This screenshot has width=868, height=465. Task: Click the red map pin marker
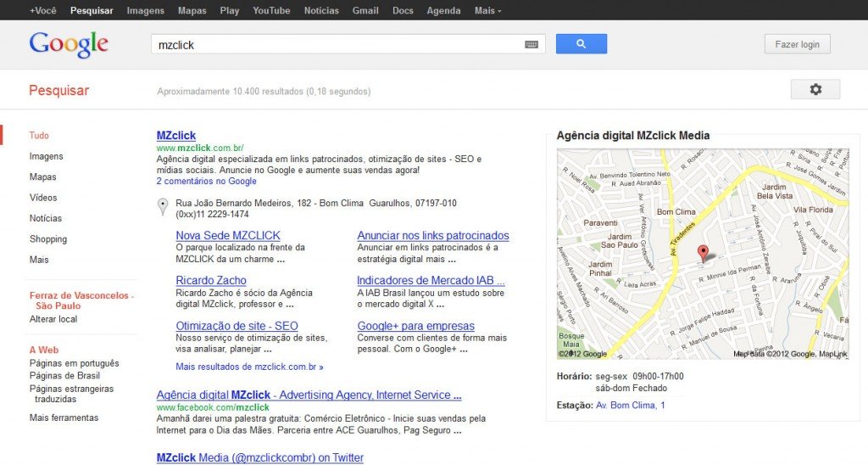(x=702, y=252)
